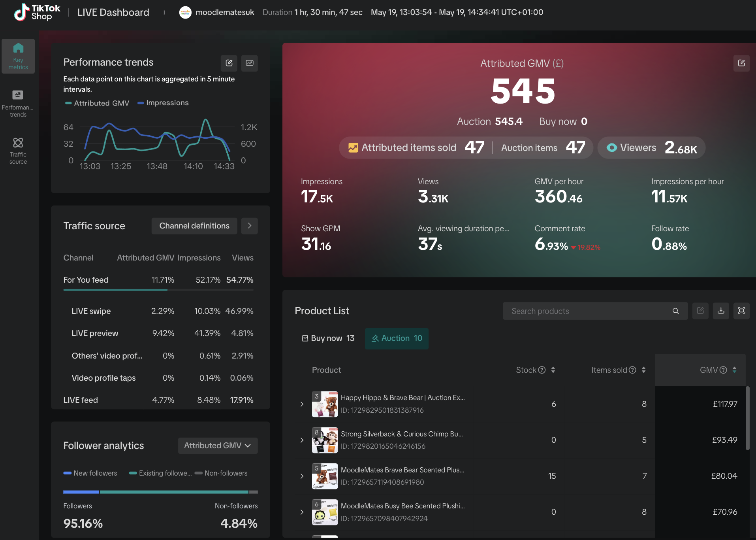The width and height of the screenshot is (756, 540).
Task: Sort Product List by Stock
Action: point(553,370)
